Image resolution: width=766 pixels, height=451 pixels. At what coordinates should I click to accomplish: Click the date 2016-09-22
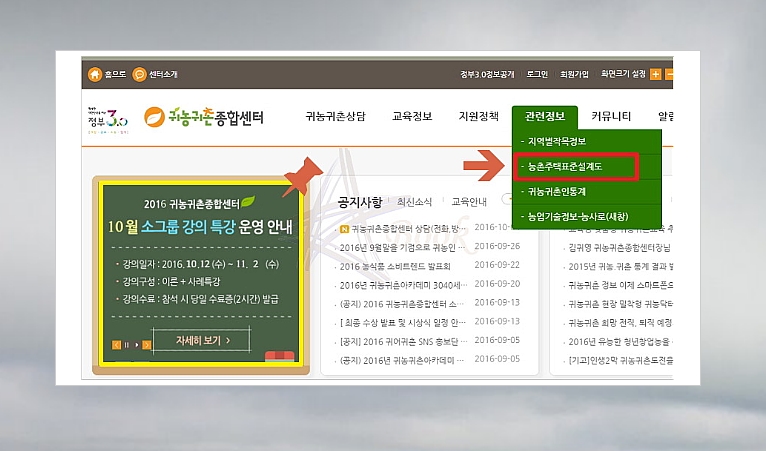pyautogui.click(x=497, y=265)
